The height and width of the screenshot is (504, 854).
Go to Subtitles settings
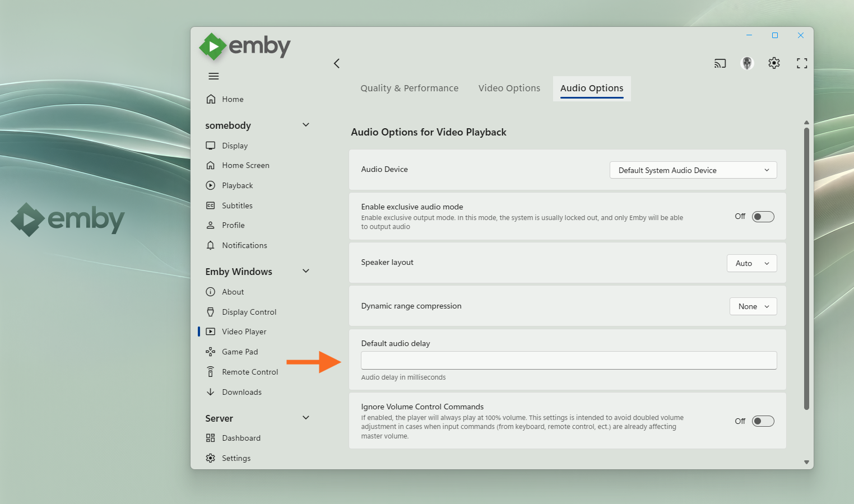point(236,206)
